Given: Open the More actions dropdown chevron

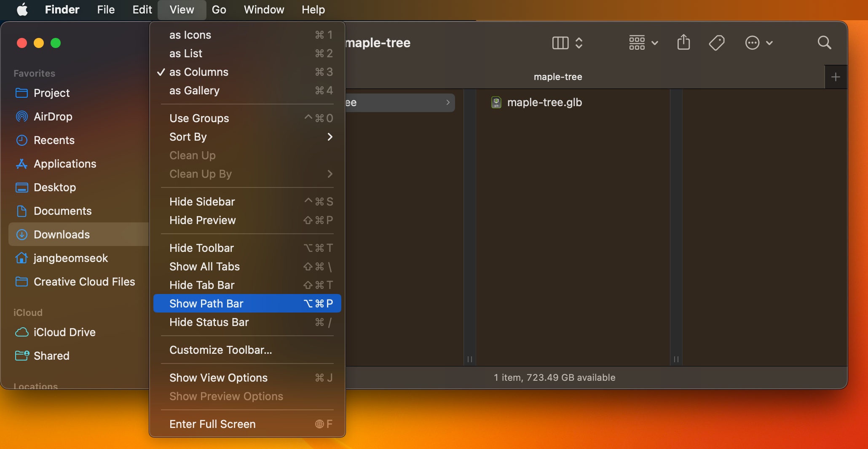Looking at the screenshot, I should (769, 43).
